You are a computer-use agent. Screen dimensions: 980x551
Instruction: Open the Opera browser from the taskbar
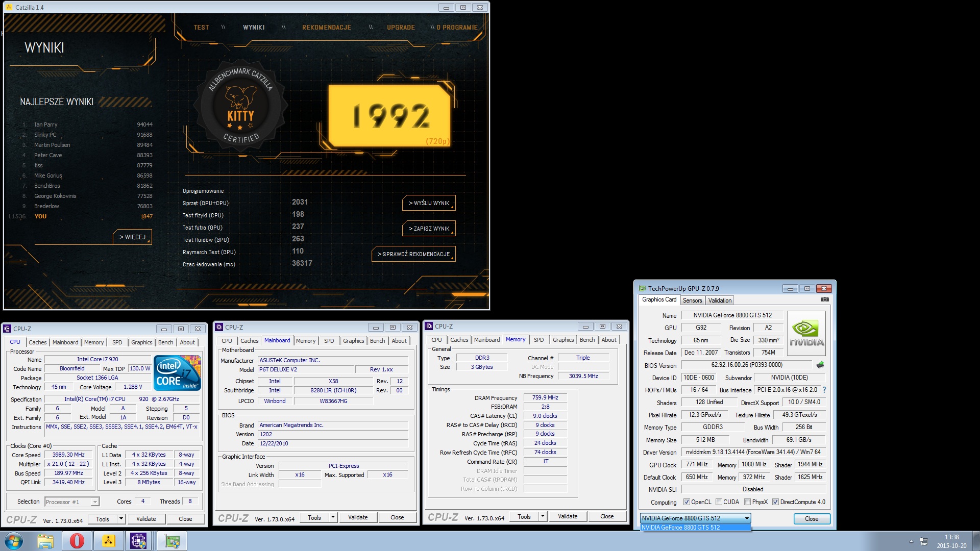[x=77, y=541]
